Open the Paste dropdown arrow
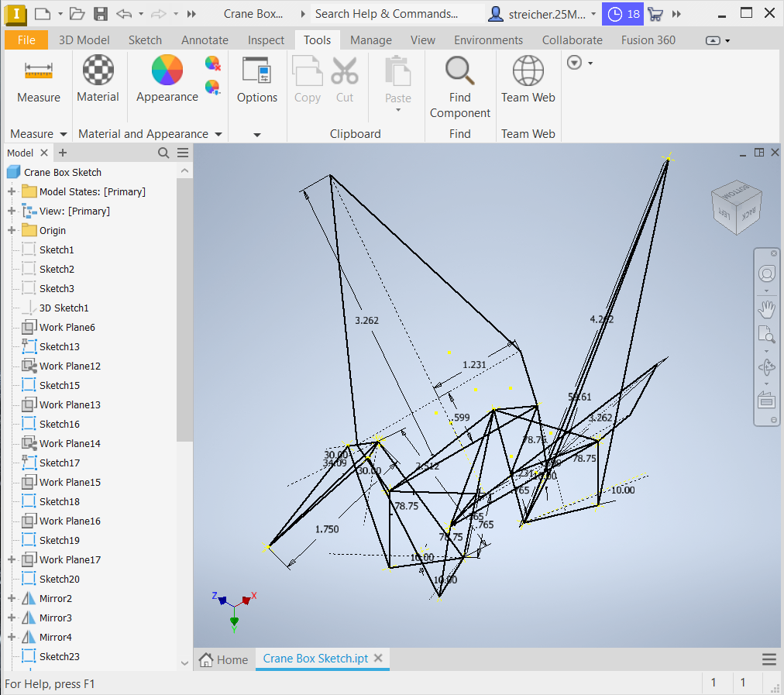The image size is (784, 695). pyautogui.click(x=398, y=110)
